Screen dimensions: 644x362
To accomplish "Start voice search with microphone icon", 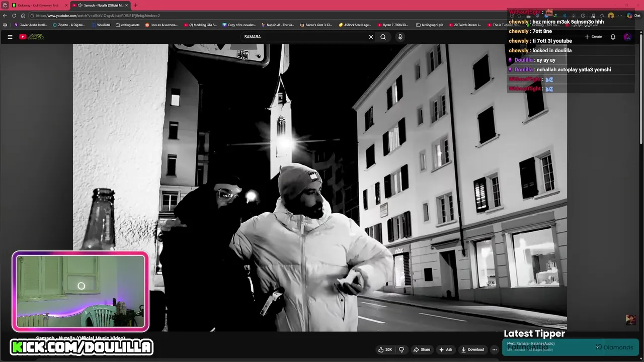I will (x=400, y=37).
